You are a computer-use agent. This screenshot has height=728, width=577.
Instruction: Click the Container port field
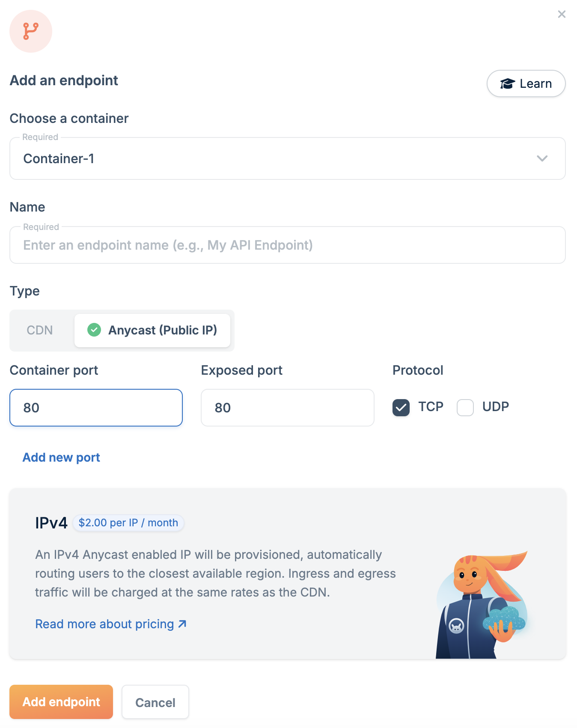[96, 408]
